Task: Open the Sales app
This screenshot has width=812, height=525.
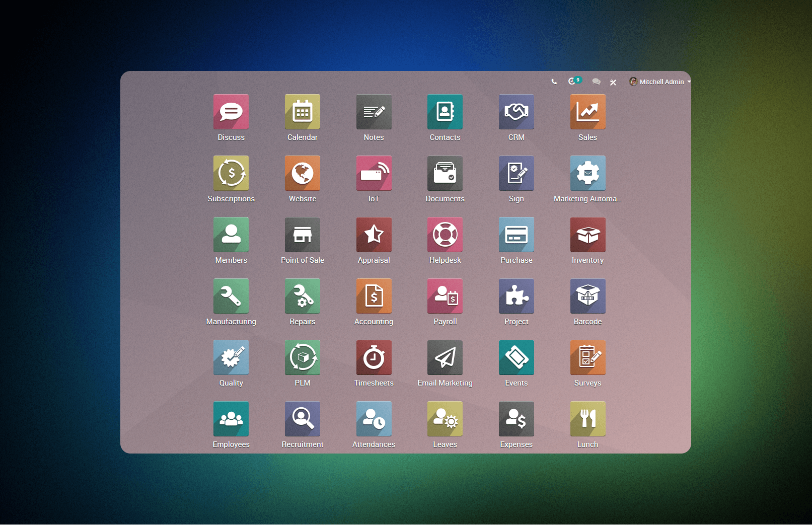Action: point(588,112)
